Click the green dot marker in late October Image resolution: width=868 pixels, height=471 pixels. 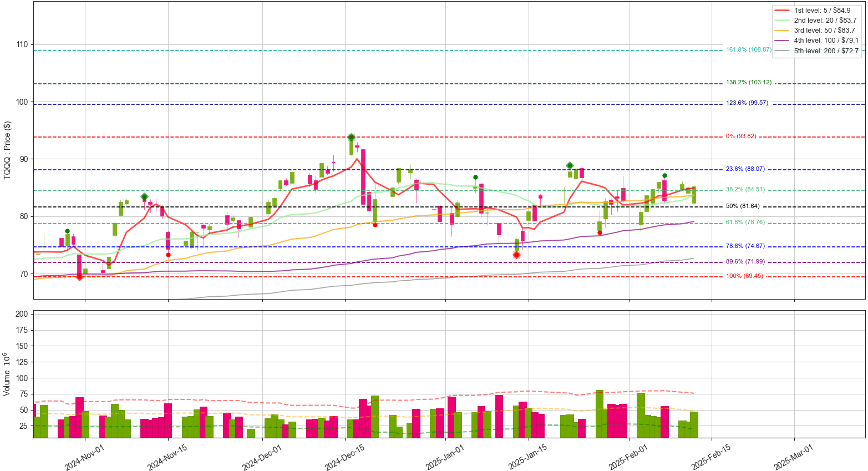67,231
